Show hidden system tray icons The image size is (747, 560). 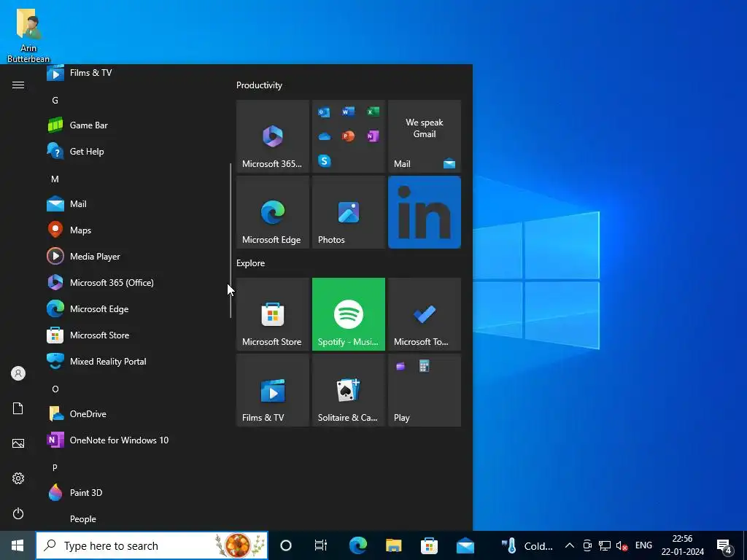(569, 545)
